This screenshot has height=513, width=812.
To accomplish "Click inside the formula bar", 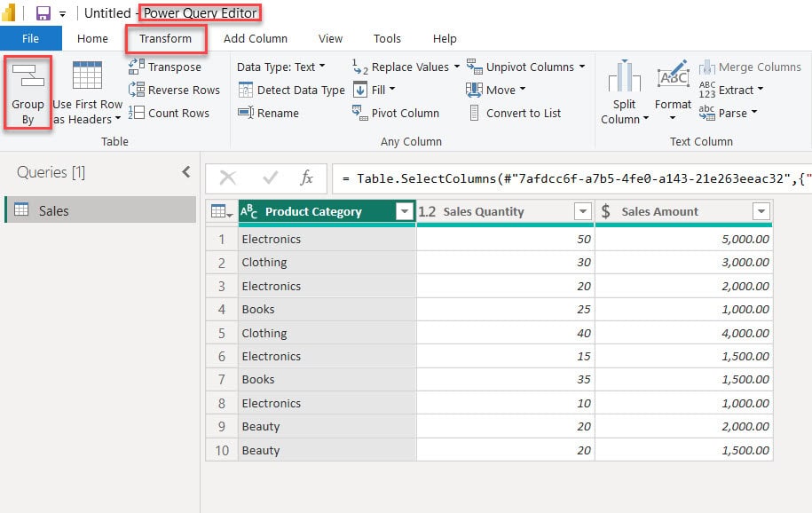I will [572, 178].
